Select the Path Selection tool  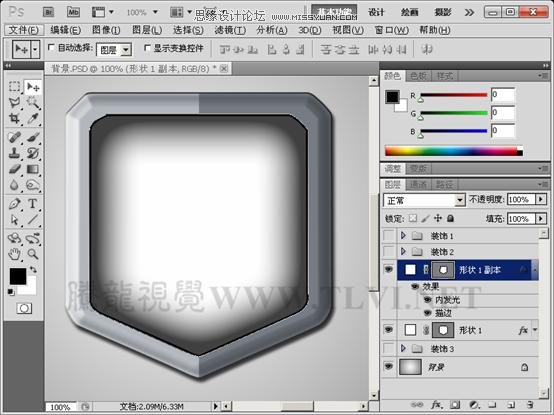[14, 220]
